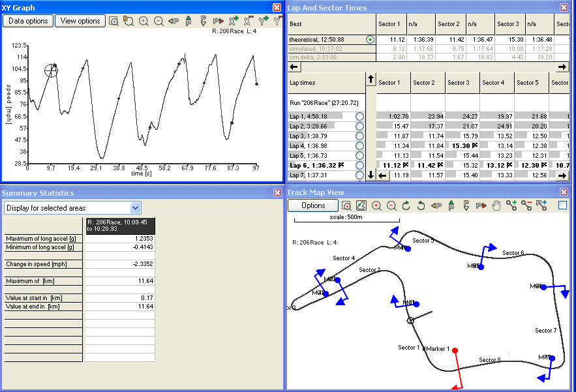576x392 pixels.
Task: Select the pan hand tool in Track Map
Action: [496, 205]
